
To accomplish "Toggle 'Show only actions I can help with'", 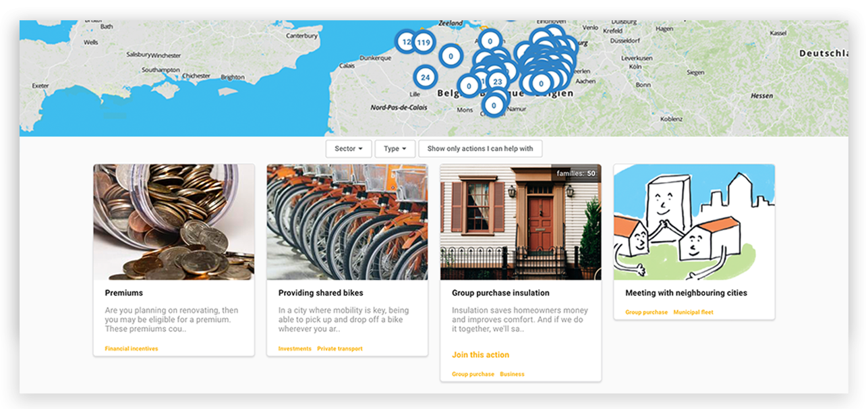I will pos(480,148).
